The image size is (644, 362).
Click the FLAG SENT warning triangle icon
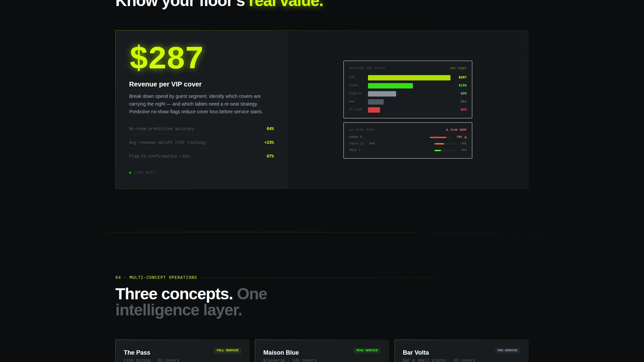[447, 130]
